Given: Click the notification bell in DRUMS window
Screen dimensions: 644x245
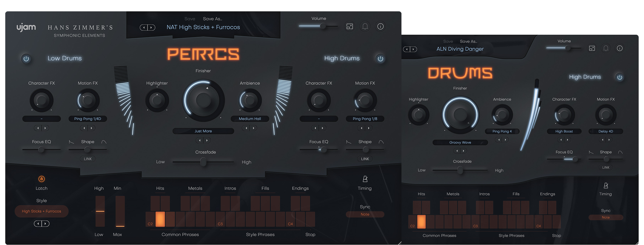Looking at the screenshot, I should coord(606,48).
